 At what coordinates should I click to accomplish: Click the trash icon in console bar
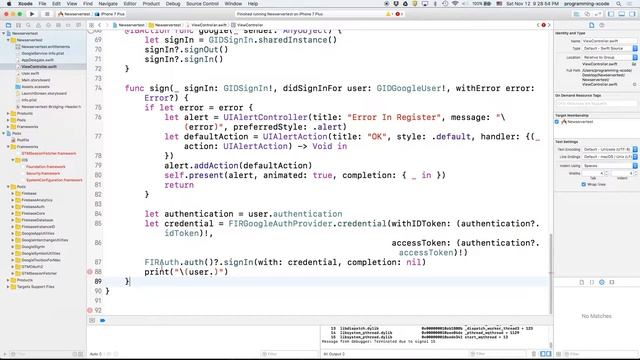533,354
